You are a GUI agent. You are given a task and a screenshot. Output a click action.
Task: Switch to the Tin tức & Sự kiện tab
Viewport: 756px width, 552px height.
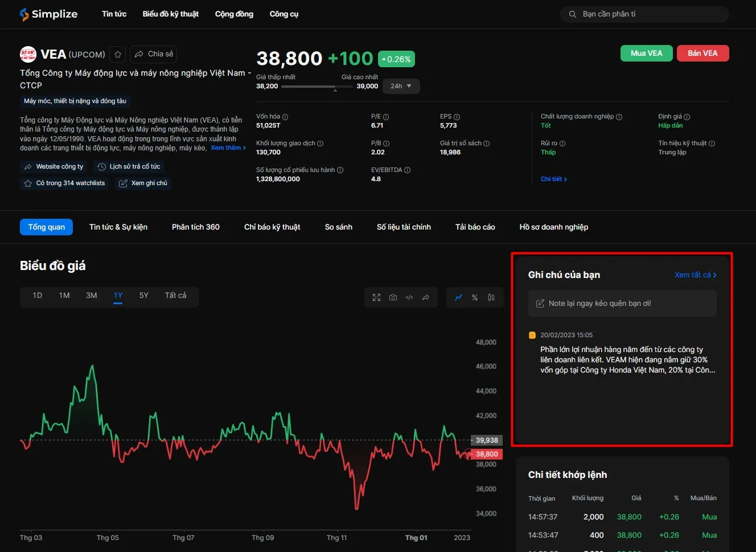[x=118, y=227]
